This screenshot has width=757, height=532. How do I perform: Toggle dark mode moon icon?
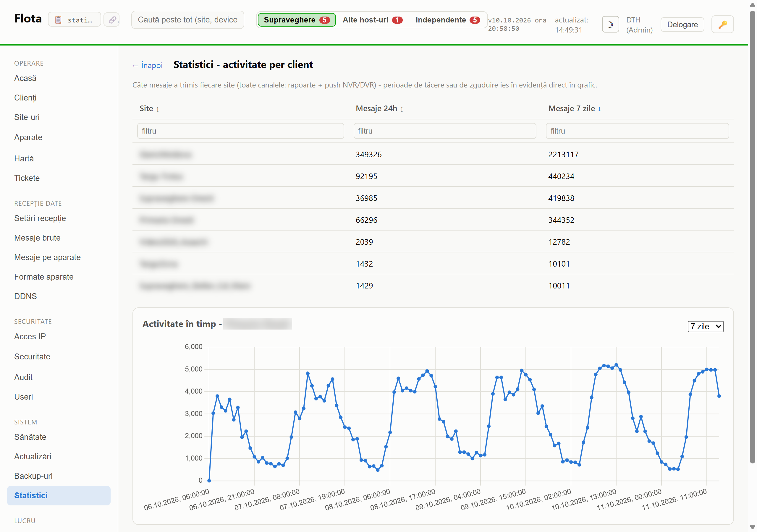tap(610, 25)
